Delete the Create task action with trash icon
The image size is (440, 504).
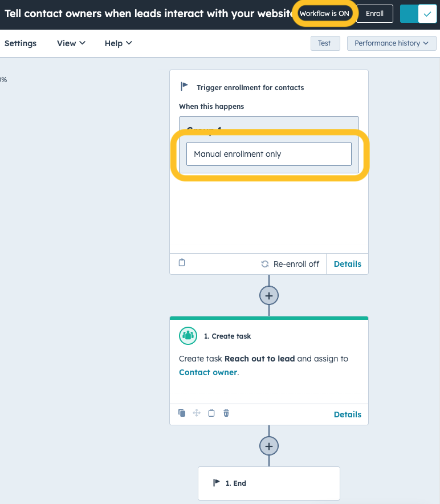[x=226, y=413]
